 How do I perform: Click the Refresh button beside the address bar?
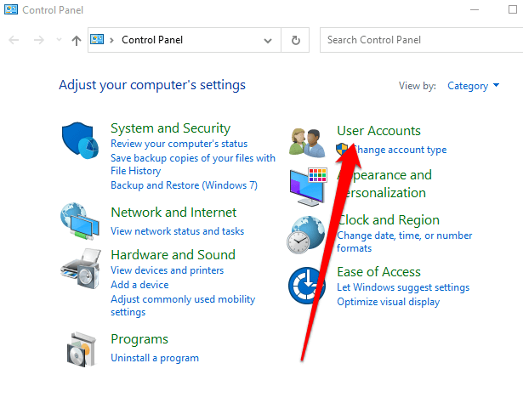pos(295,40)
